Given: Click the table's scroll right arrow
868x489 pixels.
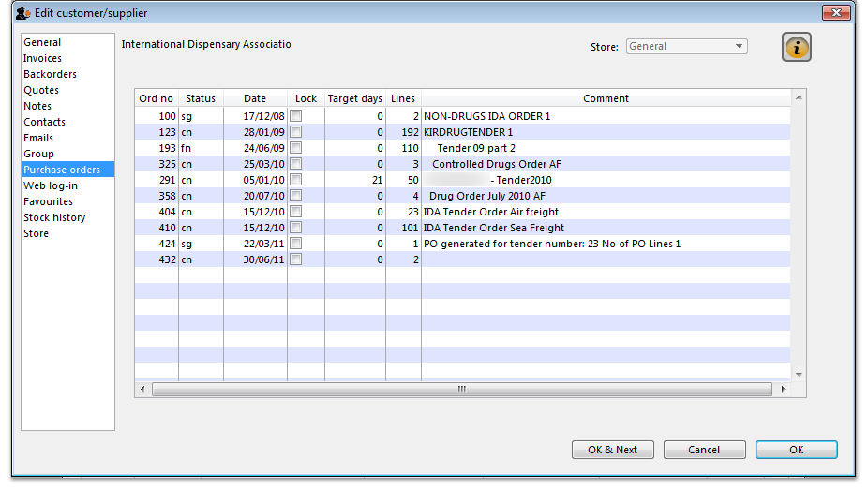Looking at the screenshot, I should (x=783, y=389).
